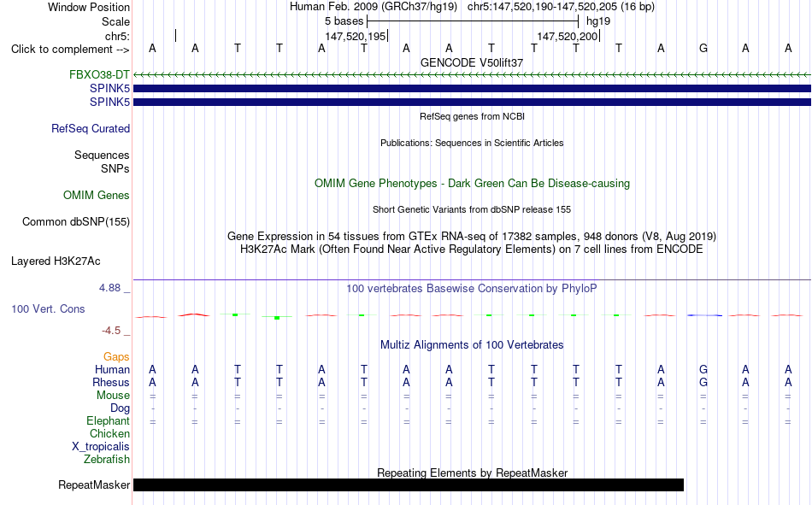812x505 pixels.
Task: Click the FBXO38-DT gene label
Action: (99, 74)
